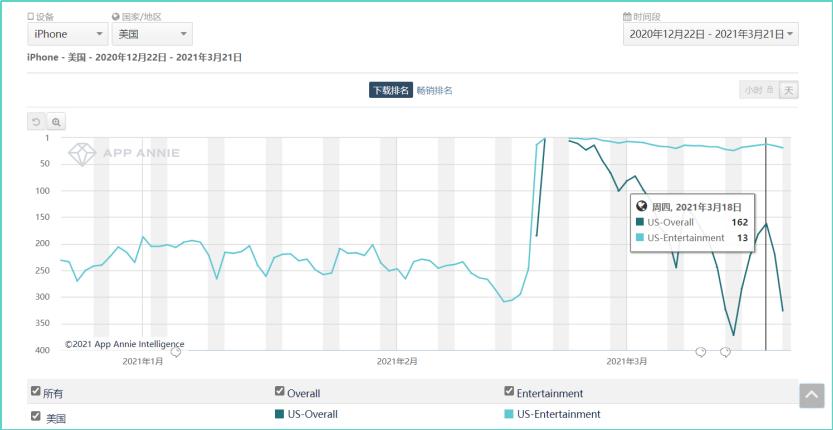The height and width of the screenshot is (430, 833).
Task: Open the 美国 country dropdown
Action: [x=152, y=35]
